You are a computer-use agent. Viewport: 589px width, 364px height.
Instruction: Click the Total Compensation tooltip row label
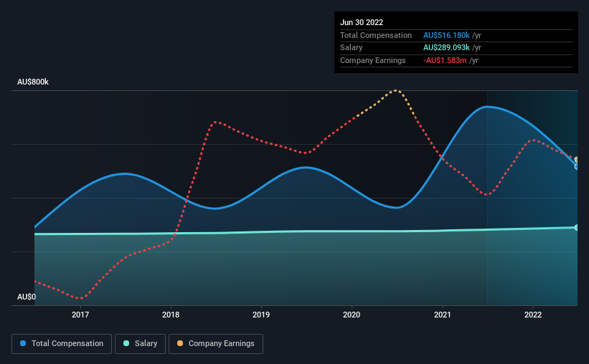pos(376,35)
